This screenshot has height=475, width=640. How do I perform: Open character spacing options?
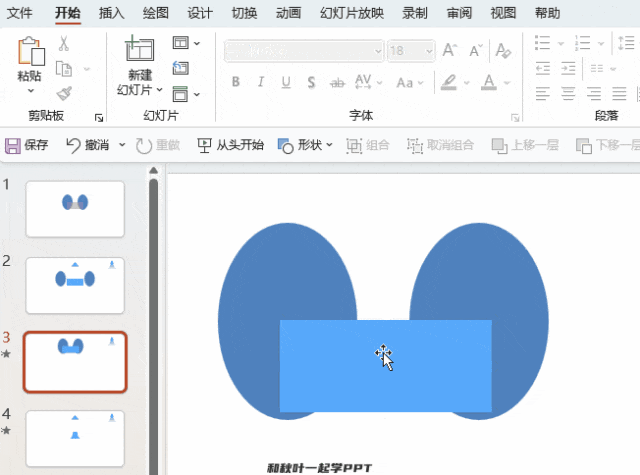368,82
